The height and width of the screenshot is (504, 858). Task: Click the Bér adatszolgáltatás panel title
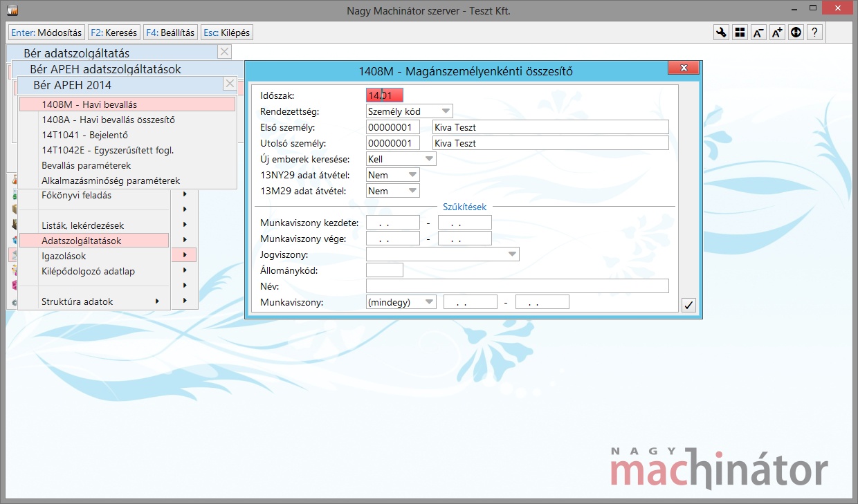coord(76,53)
